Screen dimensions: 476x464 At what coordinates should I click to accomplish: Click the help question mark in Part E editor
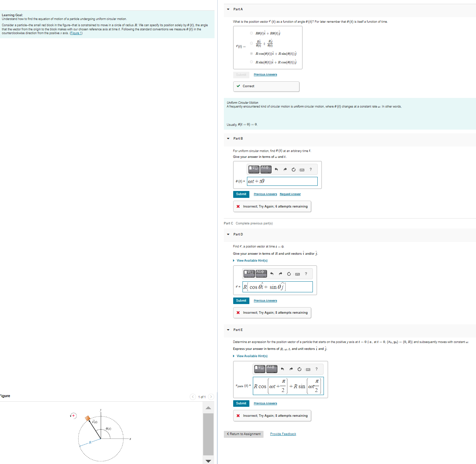click(x=316, y=369)
